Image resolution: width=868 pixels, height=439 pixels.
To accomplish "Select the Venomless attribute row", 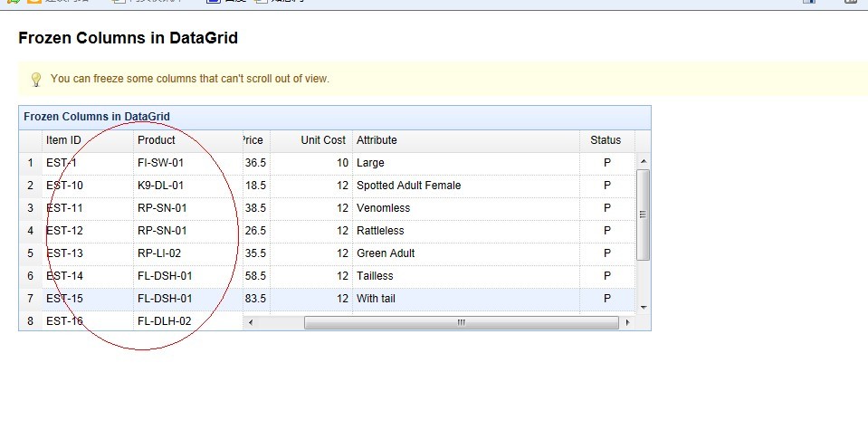I will [383, 208].
